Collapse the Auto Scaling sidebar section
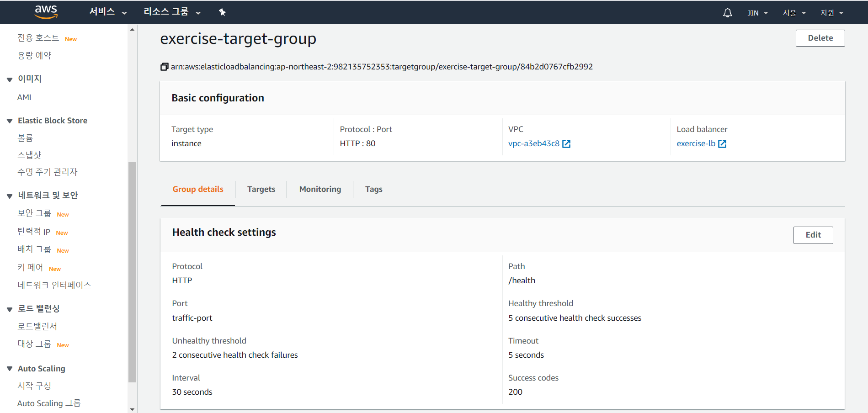This screenshot has width=868, height=413. pyautogui.click(x=10, y=369)
